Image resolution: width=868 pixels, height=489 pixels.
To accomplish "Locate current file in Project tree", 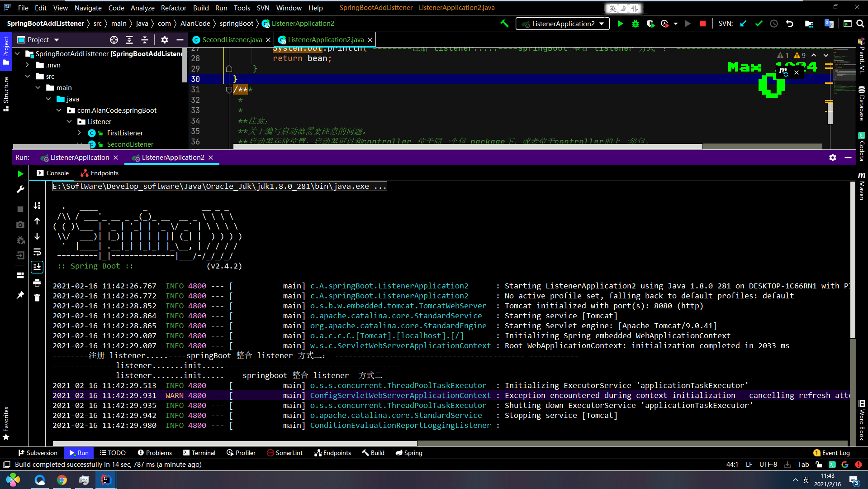I will (114, 40).
